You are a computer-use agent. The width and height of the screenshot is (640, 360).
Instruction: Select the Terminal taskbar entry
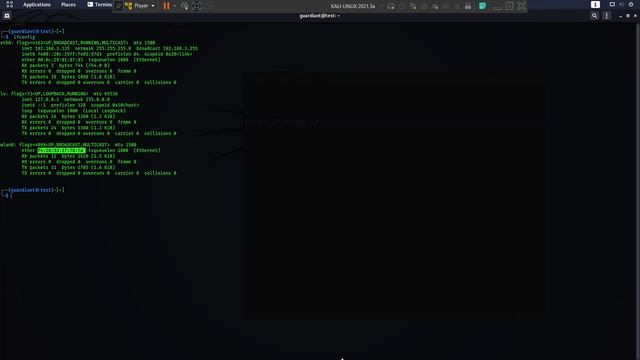100,5
